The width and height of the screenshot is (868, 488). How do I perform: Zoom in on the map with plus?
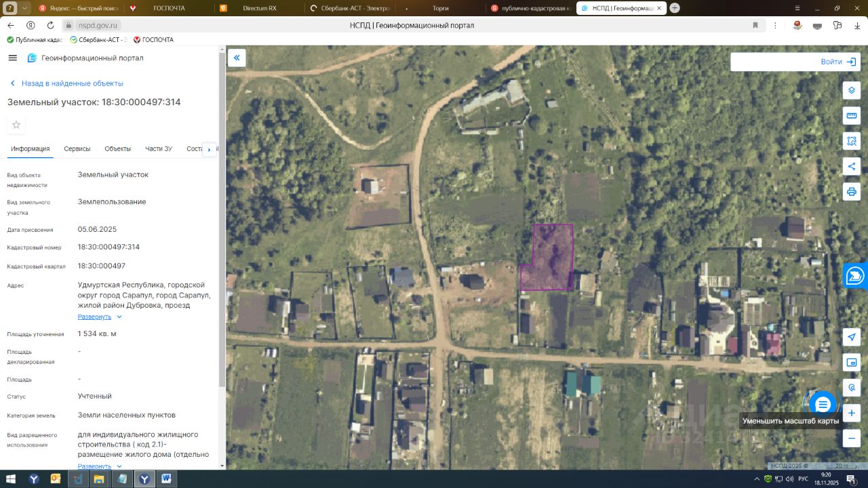tap(852, 413)
